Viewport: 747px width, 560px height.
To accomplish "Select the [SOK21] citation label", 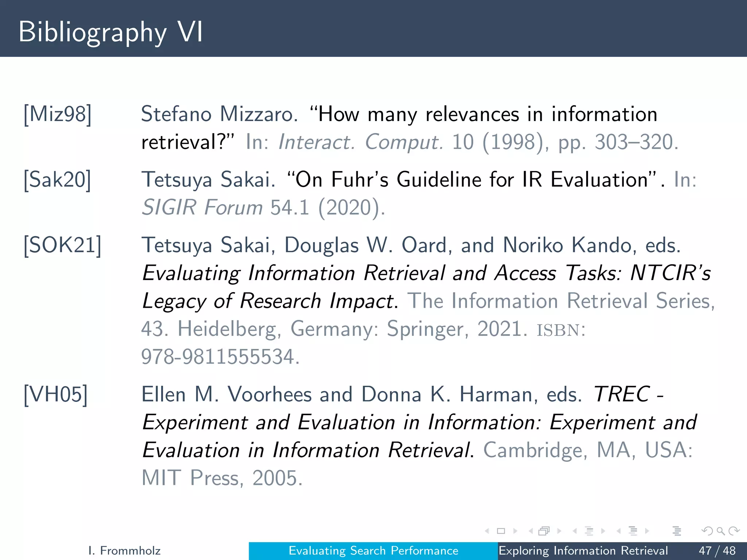I will 62,245.
